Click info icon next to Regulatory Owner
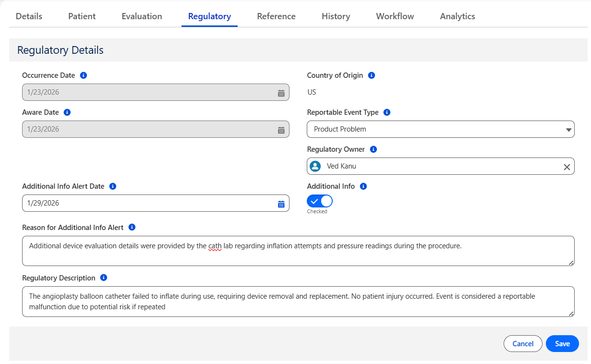 [374, 149]
